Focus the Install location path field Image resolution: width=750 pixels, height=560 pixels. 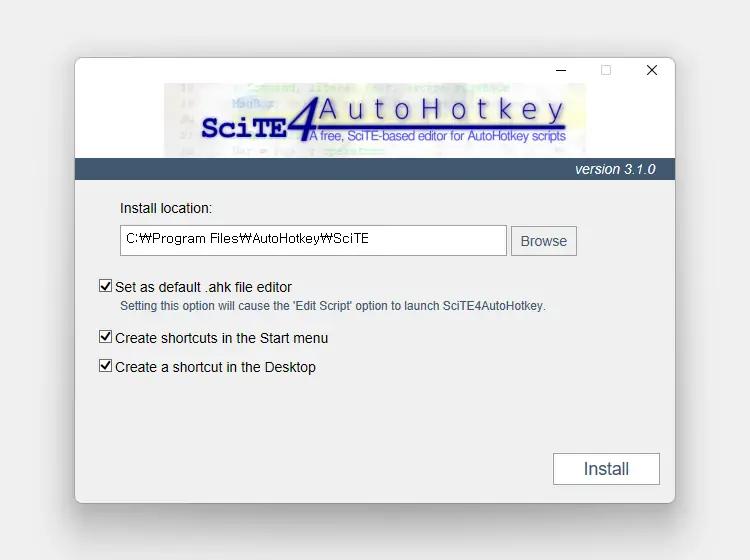click(x=313, y=241)
